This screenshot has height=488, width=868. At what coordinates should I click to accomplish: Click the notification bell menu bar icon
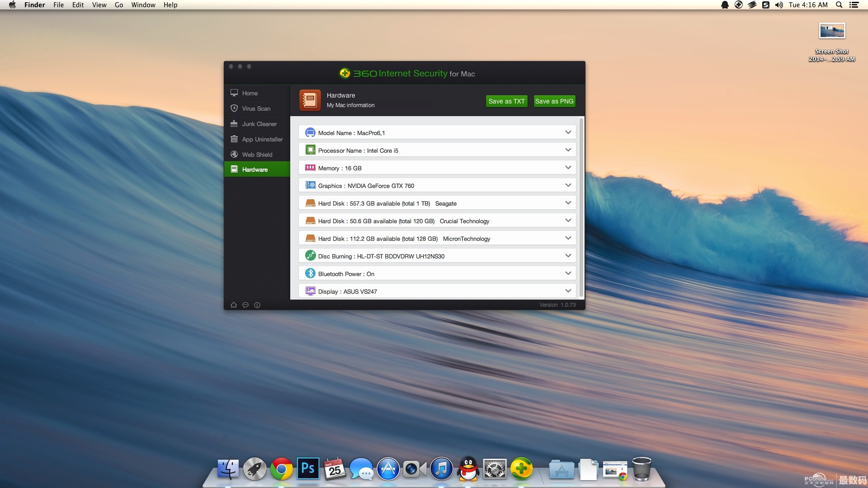(725, 5)
